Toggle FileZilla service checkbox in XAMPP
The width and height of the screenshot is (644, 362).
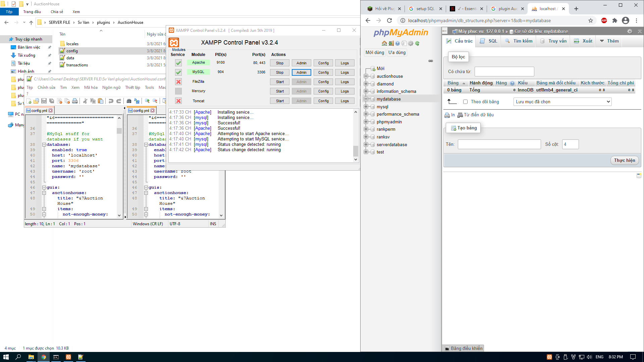pos(178,82)
